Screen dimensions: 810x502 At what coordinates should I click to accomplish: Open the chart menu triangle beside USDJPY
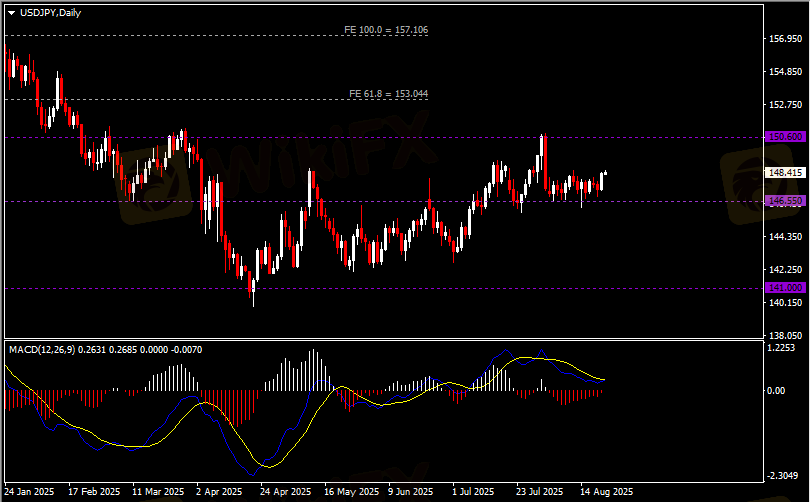(11, 13)
